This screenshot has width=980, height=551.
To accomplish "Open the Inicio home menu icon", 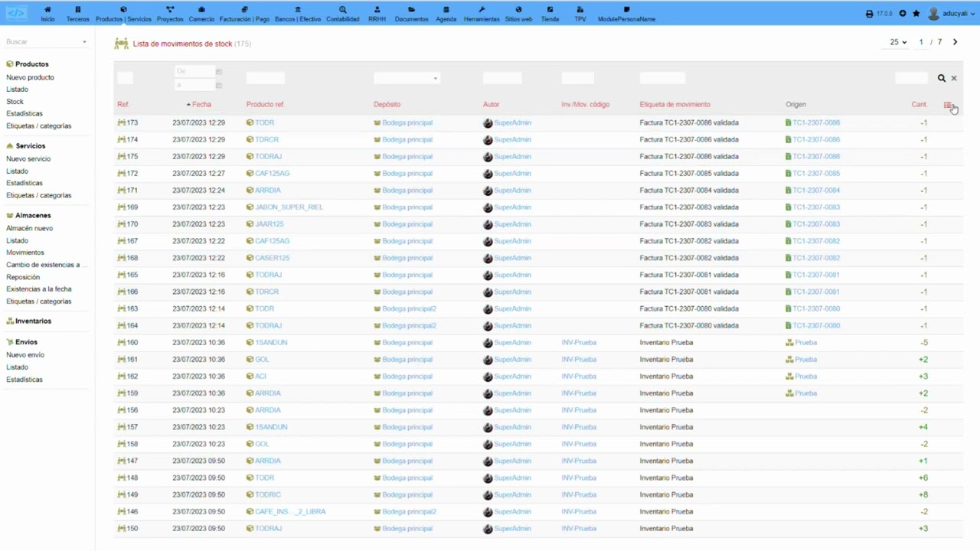I will pyautogui.click(x=47, y=10).
